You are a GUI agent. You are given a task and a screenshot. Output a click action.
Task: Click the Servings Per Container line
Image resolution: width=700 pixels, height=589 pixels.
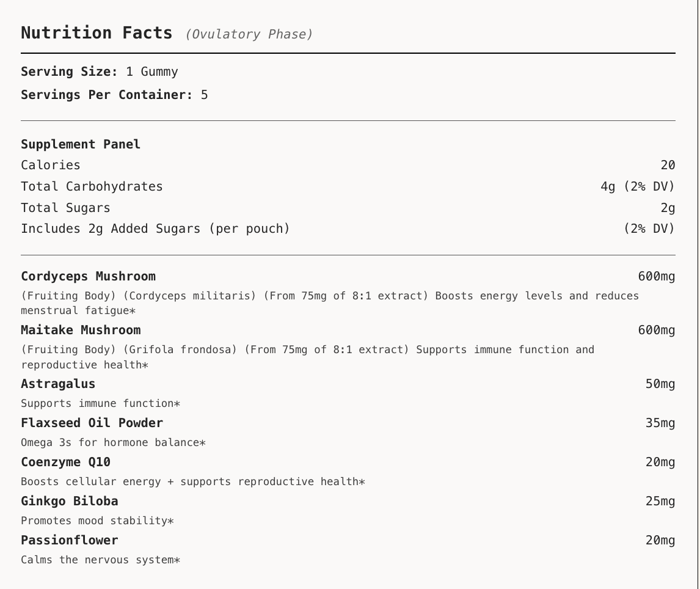114,95
